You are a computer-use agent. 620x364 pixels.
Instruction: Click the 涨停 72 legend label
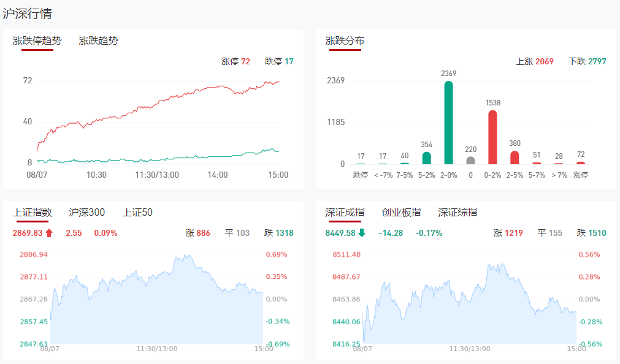pos(235,61)
